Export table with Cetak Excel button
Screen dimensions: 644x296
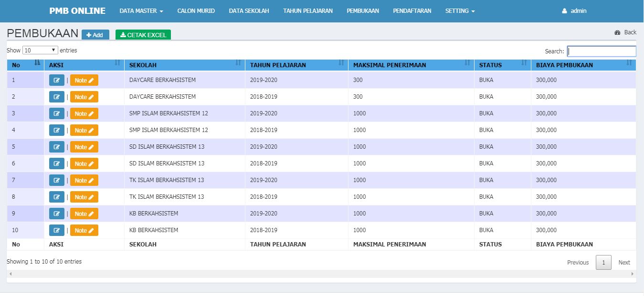click(143, 35)
